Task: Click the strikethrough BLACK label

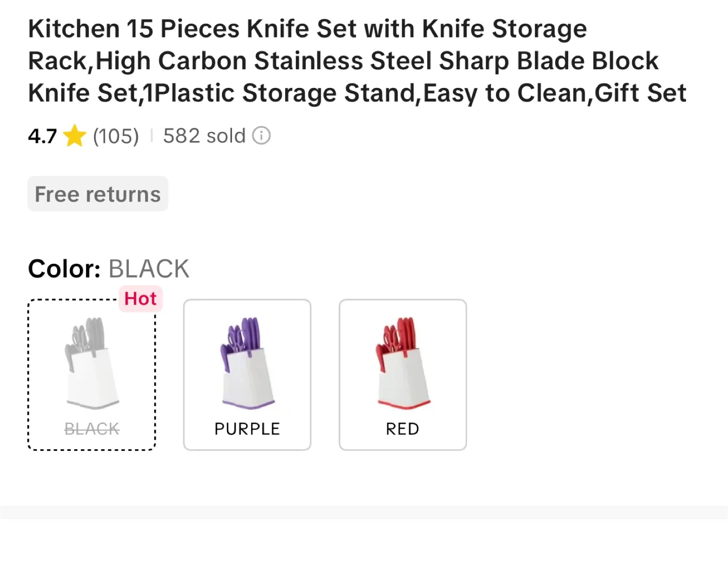Action: click(x=91, y=429)
